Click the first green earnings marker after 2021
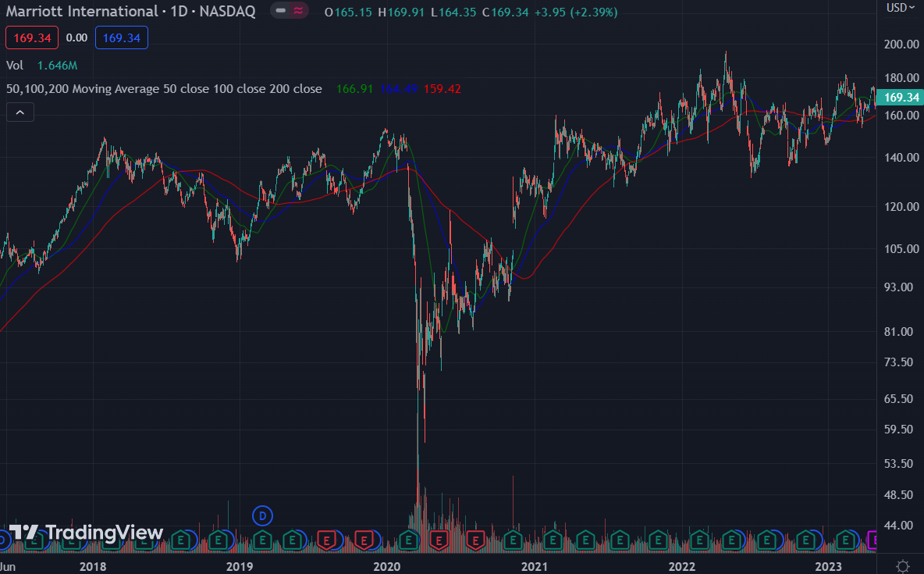Screen dimensions: 924x574 (553, 540)
